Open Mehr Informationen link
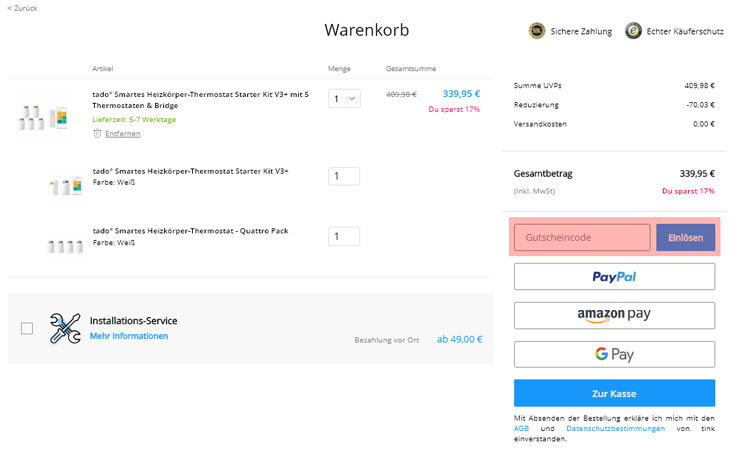The width and height of the screenshot is (740, 452). coord(129,336)
